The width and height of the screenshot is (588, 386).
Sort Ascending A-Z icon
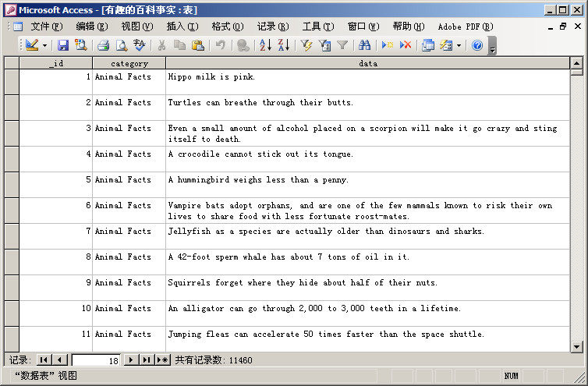coord(265,45)
